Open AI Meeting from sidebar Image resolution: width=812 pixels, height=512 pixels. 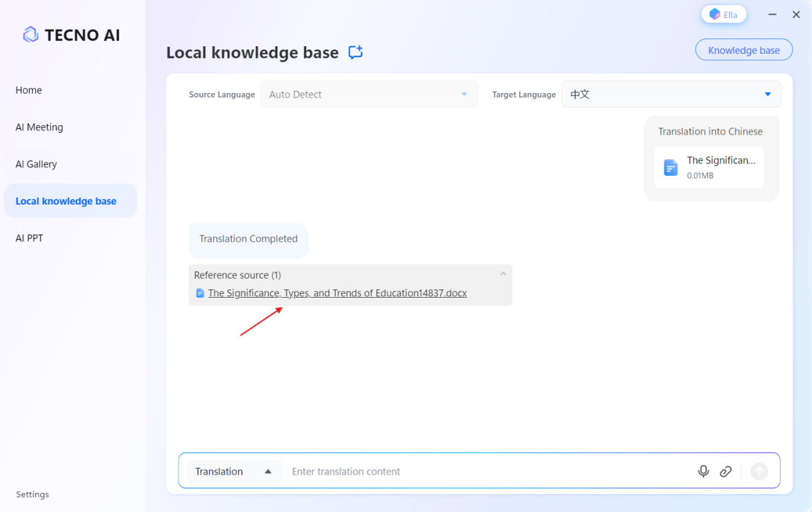pos(39,127)
